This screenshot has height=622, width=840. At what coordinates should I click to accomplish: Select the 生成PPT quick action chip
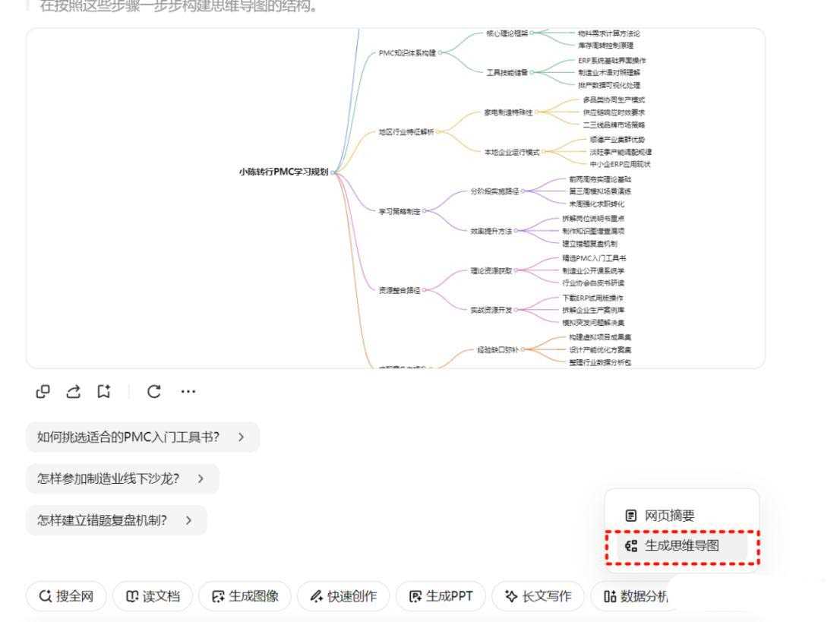441,596
